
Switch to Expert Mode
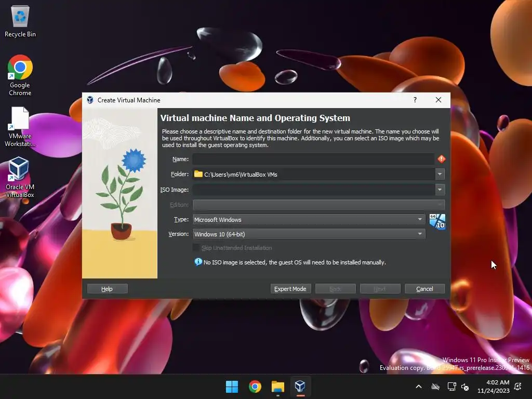click(290, 289)
